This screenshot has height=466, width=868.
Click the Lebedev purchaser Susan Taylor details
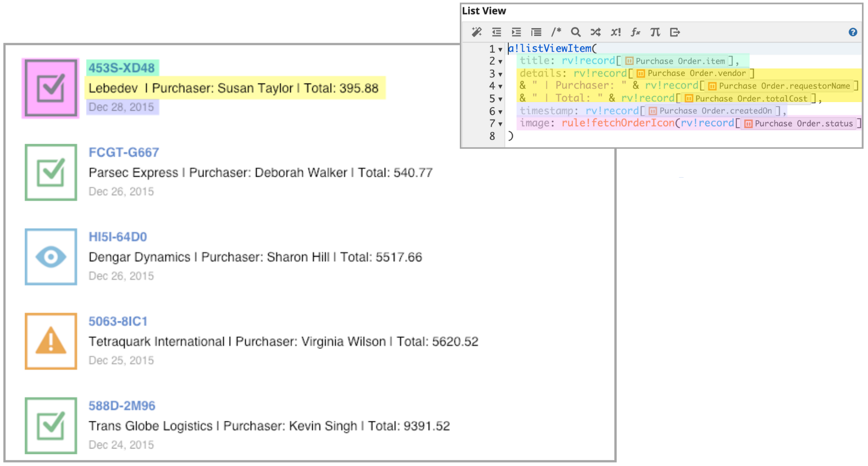(x=234, y=88)
